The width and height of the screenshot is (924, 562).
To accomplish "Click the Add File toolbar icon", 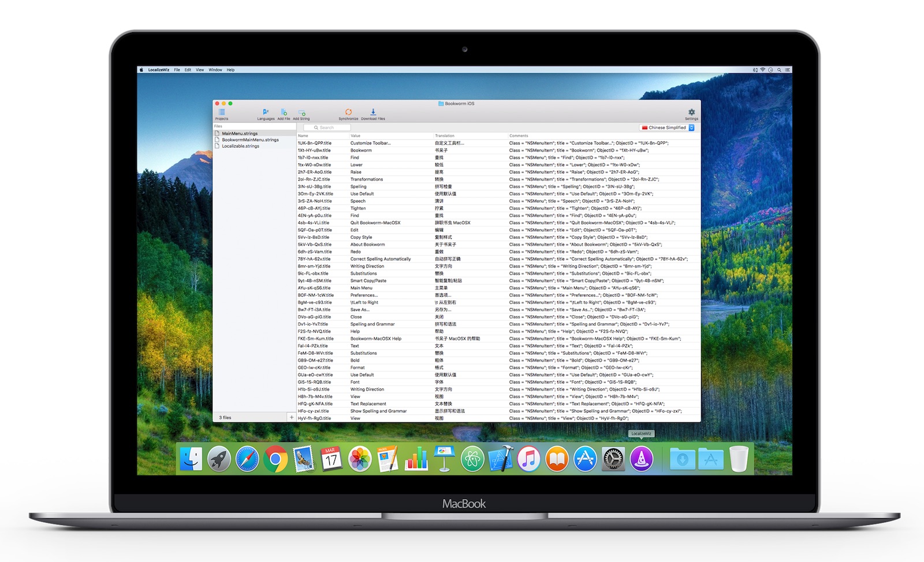I will (x=284, y=114).
